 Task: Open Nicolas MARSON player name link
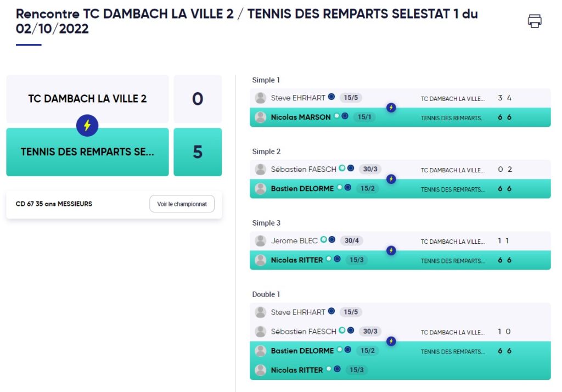pyautogui.click(x=301, y=117)
